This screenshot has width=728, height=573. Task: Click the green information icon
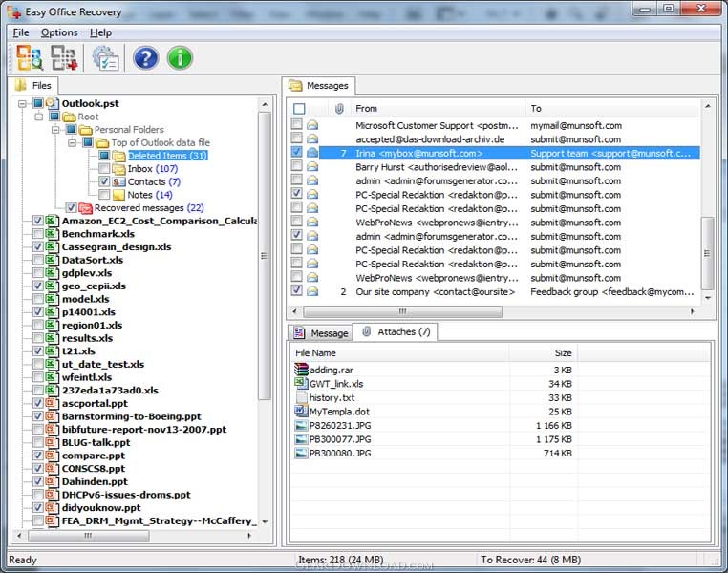pyautogui.click(x=180, y=58)
